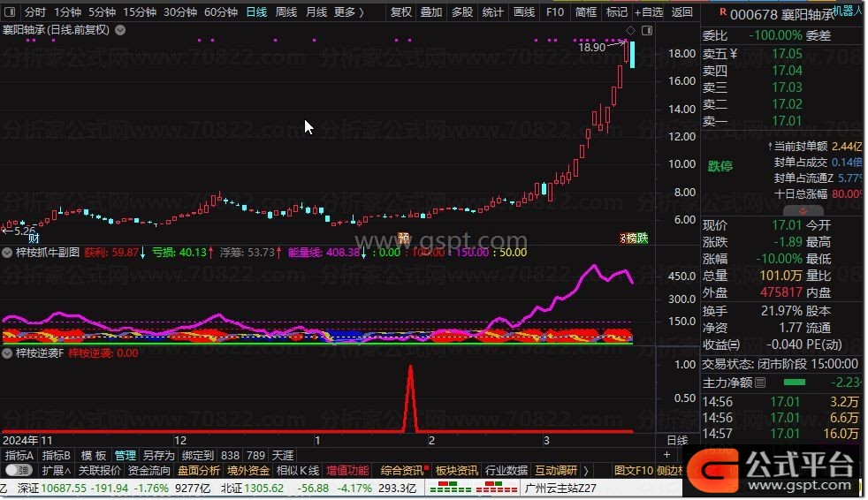Show more bottom tabs with the right chevron
Screen dimensions: 868x500
(x=586, y=471)
